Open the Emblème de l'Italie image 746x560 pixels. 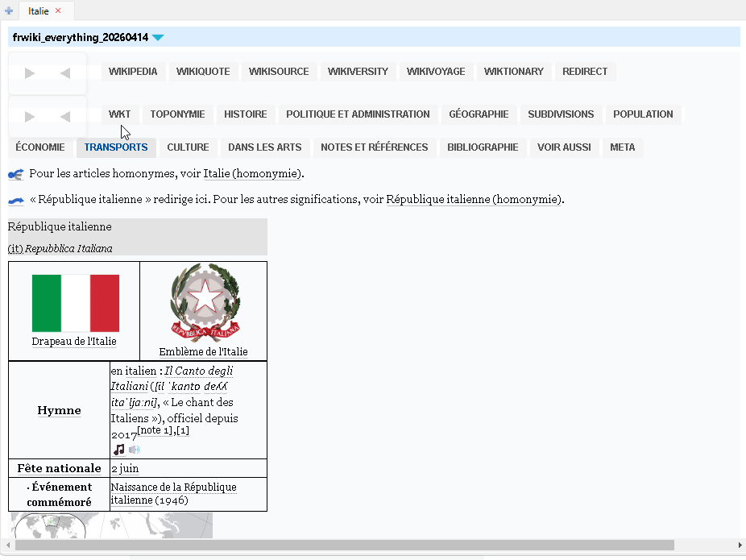[205, 303]
